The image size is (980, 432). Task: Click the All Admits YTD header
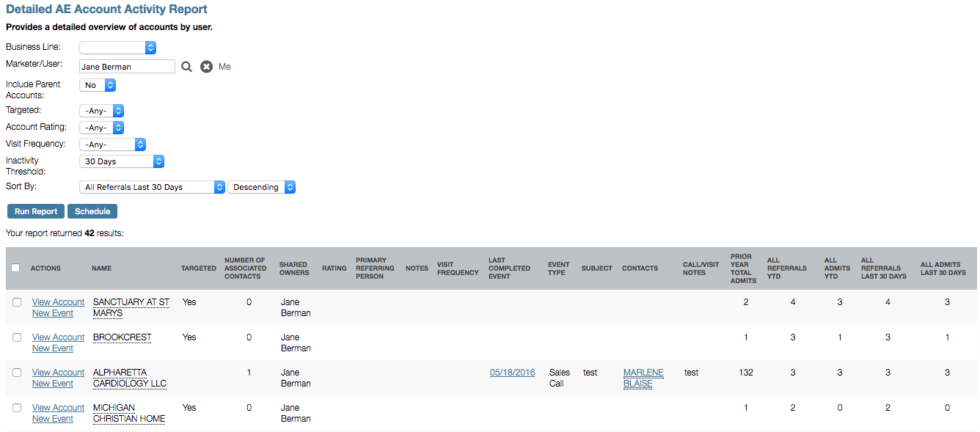point(838,268)
